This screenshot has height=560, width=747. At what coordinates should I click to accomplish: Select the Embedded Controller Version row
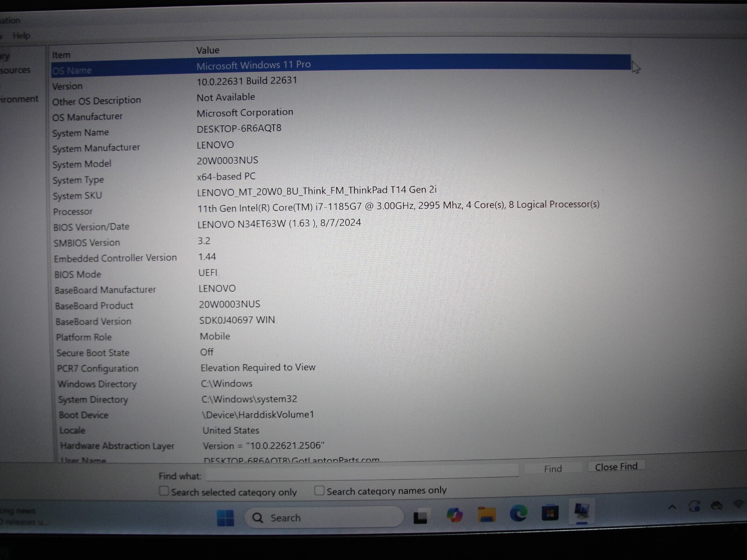[341, 257]
